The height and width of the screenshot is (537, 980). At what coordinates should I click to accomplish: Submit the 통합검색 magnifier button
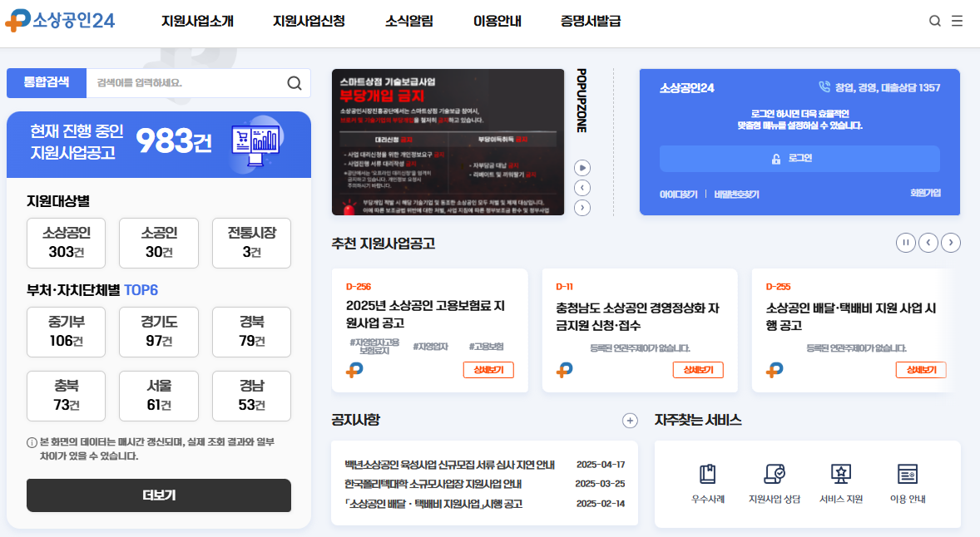(294, 83)
